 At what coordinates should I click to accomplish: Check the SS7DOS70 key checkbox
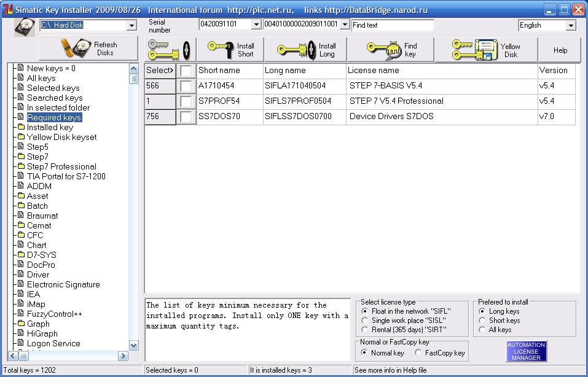click(x=186, y=117)
